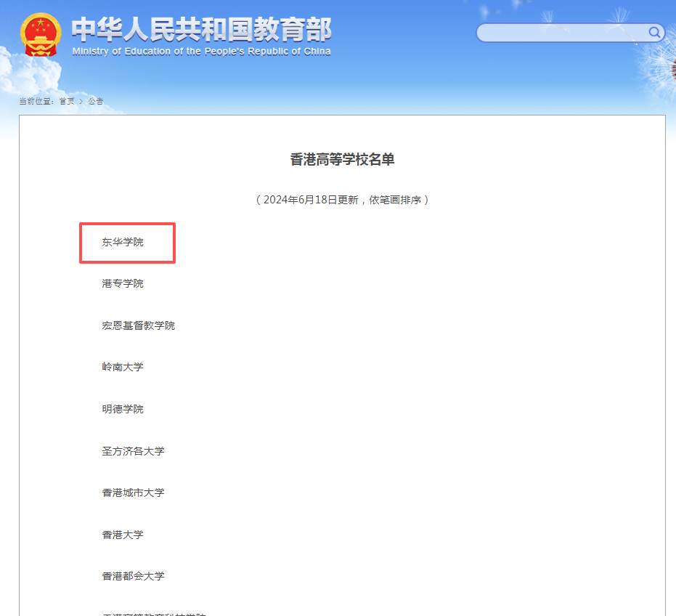Open the 首页 breadcrumb link
The width and height of the screenshot is (676, 616).
pyautogui.click(x=66, y=102)
